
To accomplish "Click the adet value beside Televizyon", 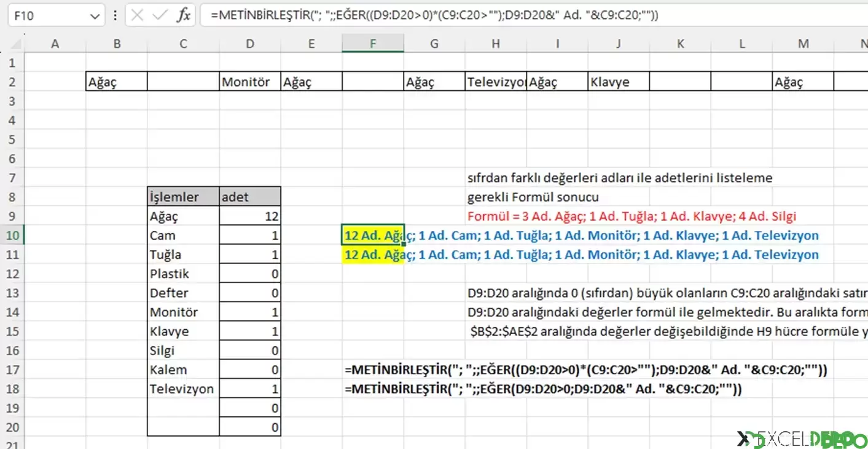I will 250,389.
